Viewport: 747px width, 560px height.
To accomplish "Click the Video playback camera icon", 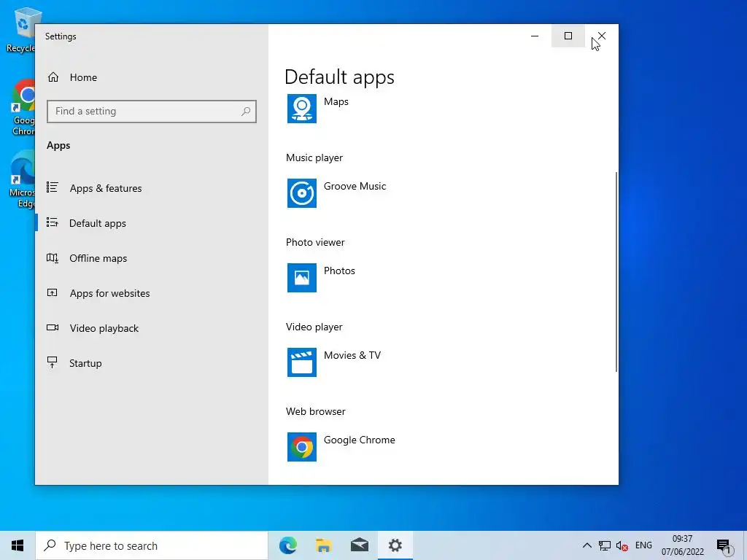I will click(53, 327).
